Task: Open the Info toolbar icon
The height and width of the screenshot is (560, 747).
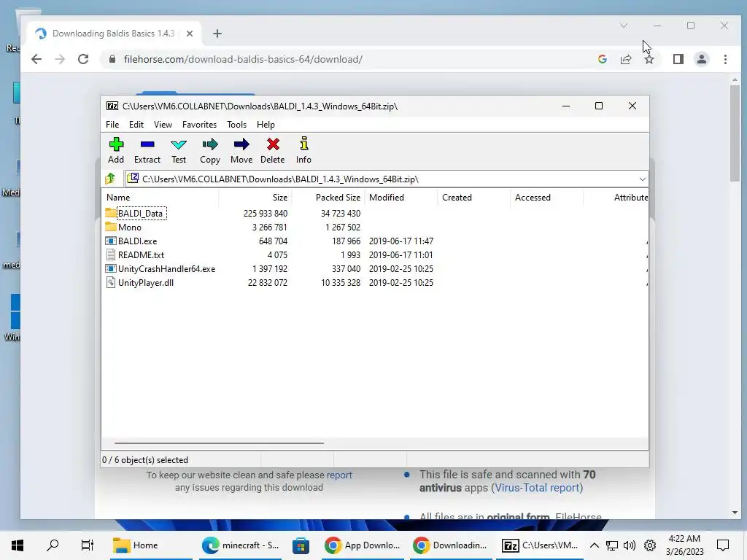Action: pyautogui.click(x=303, y=150)
